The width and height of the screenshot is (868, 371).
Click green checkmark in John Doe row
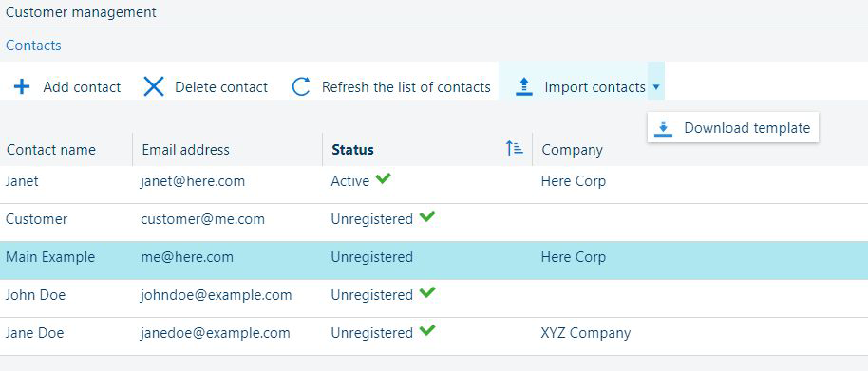[426, 293]
